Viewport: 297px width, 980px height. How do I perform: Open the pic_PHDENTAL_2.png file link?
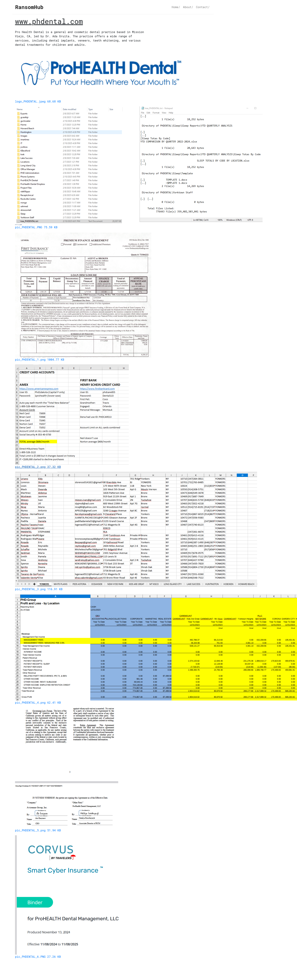[x=38, y=467]
